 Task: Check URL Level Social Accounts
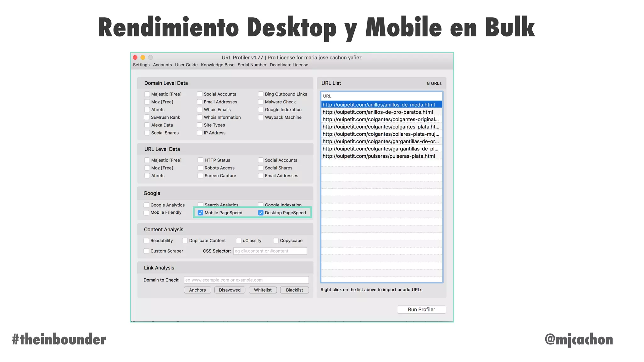(x=261, y=160)
